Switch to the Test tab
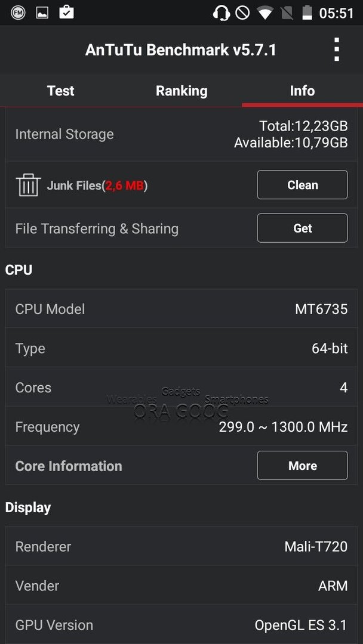 [60, 91]
